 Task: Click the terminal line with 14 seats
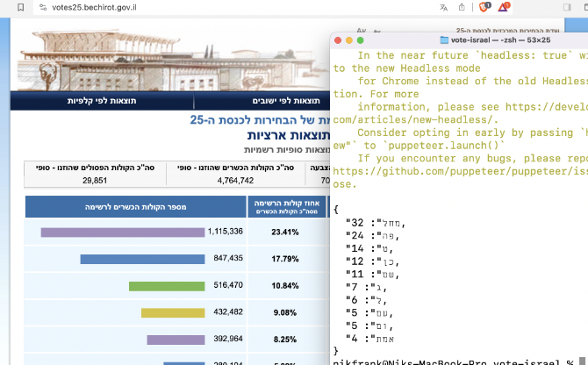(x=369, y=248)
